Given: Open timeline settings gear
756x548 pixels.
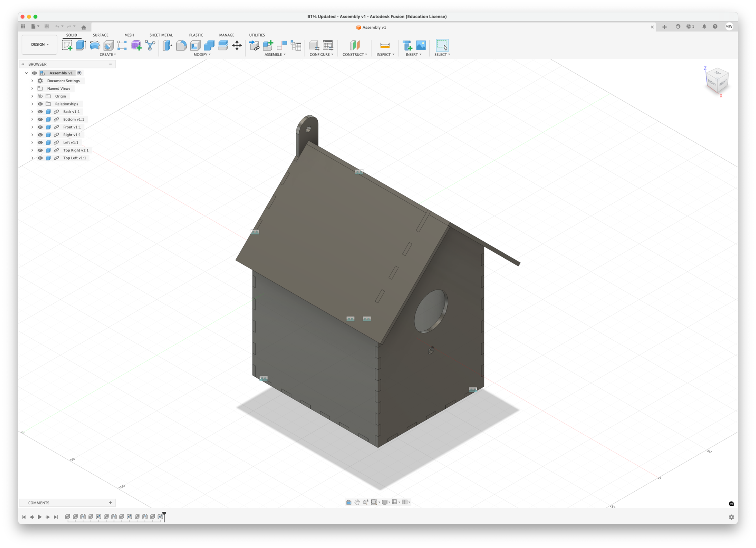Looking at the screenshot, I should (x=731, y=517).
